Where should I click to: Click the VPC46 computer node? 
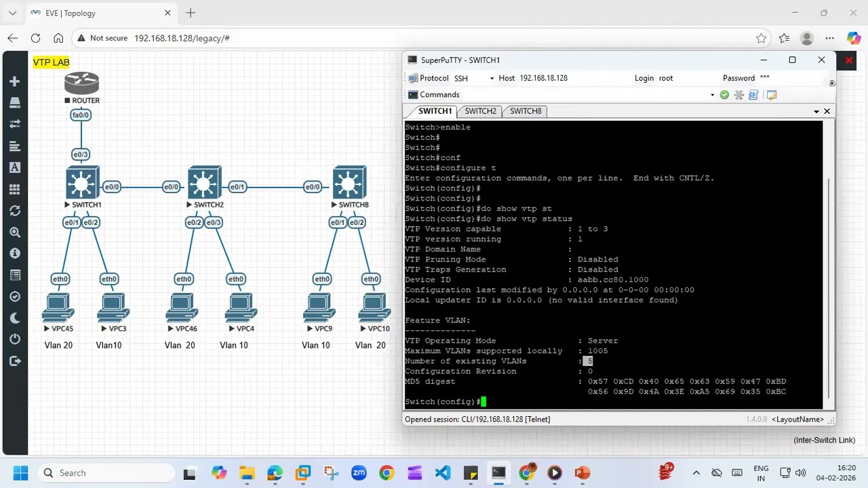(182, 307)
